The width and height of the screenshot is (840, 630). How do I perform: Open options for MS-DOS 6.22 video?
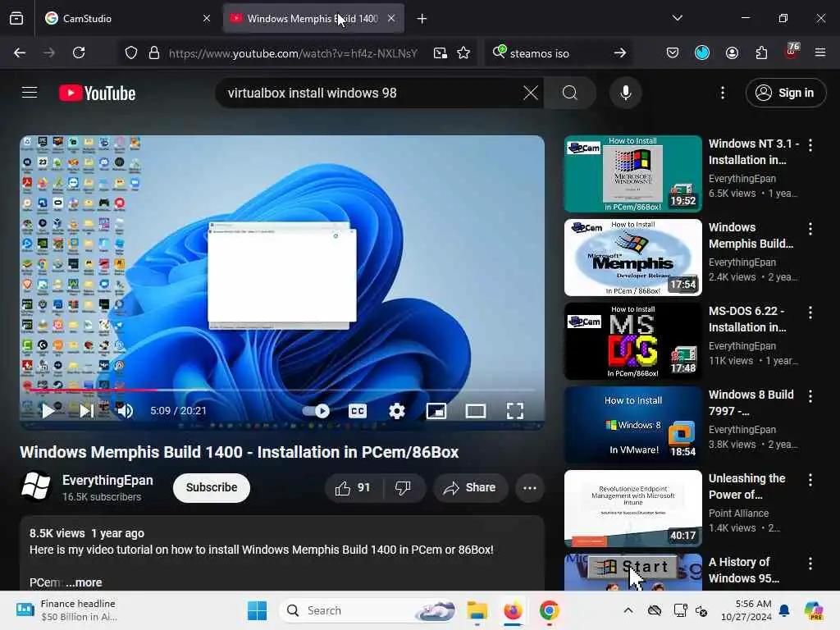(810, 313)
